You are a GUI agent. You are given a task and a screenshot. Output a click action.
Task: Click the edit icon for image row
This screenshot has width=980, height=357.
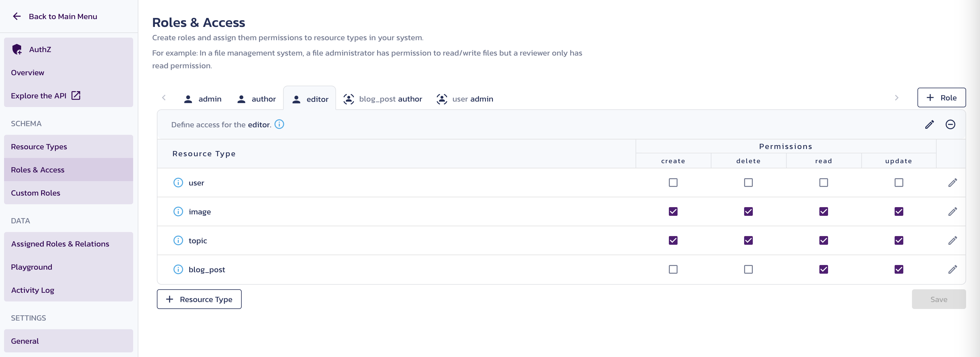(x=953, y=211)
